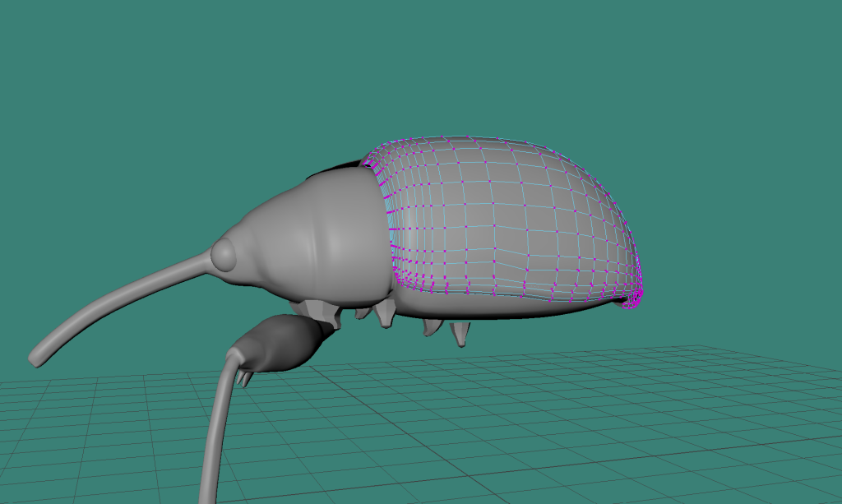842x504 pixels.
Task: Click the small claw beside the leg joint
Action: click(244, 377)
